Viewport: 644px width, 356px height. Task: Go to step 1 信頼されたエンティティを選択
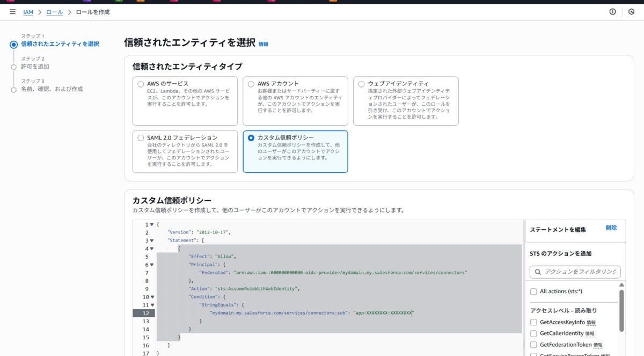pyautogui.click(x=60, y=44)
